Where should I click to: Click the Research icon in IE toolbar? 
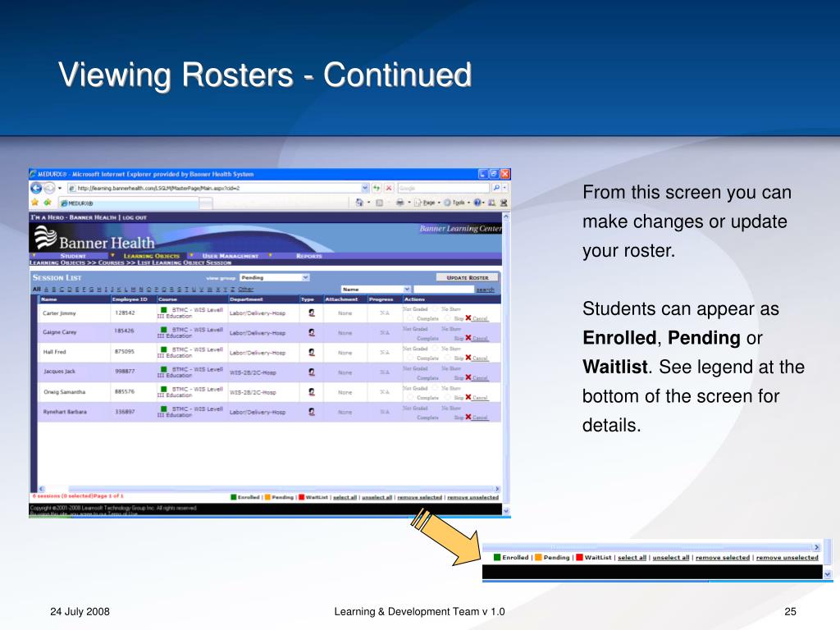(492, 203)
